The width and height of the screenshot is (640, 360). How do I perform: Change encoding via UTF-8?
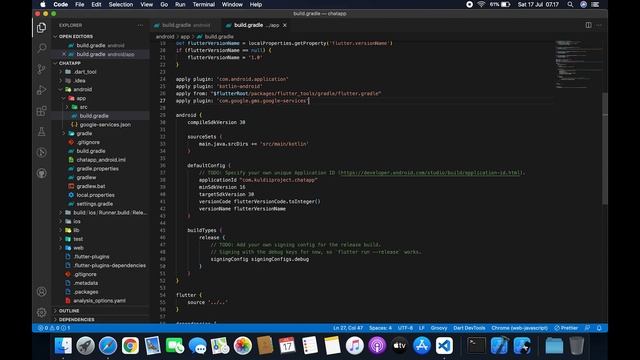[x=405, y=328]
